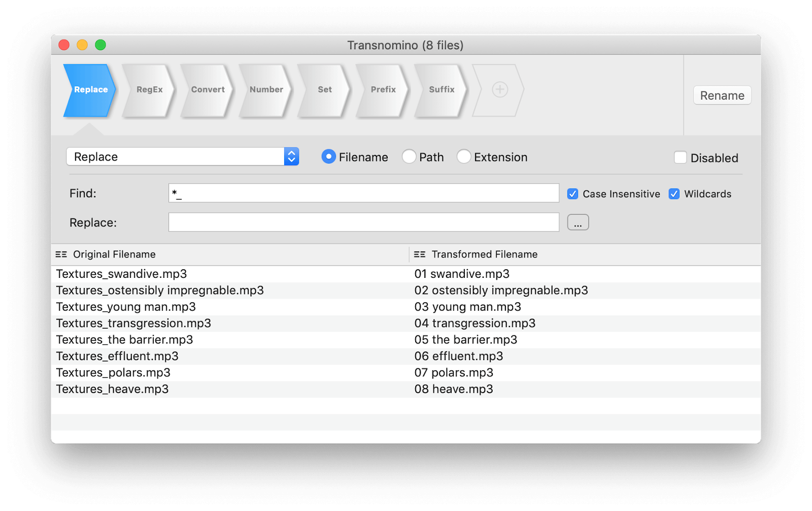Viewport: 812px width, 511px height.
Task: Select the Extension radio button
Action: click(464, 157)
